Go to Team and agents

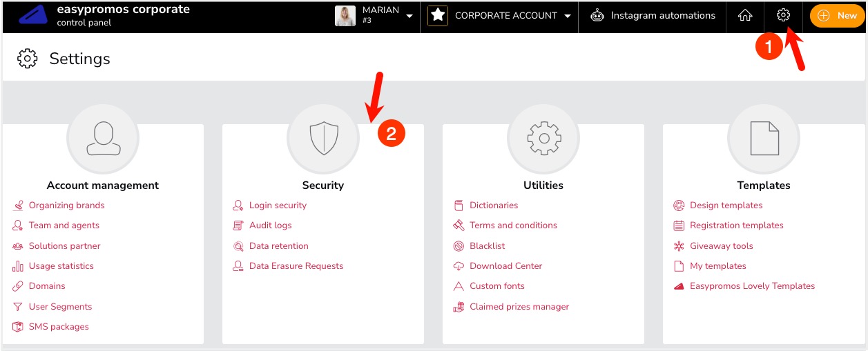point(64,225)
